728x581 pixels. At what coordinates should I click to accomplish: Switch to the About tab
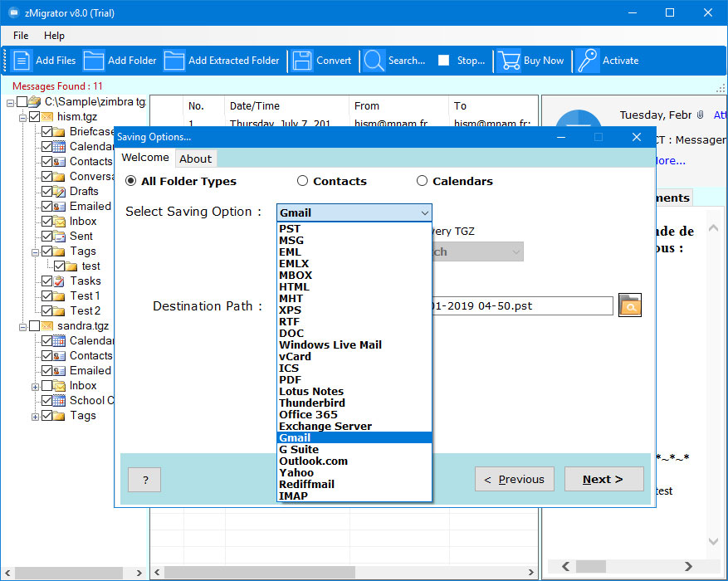click(x=195, y=159)
